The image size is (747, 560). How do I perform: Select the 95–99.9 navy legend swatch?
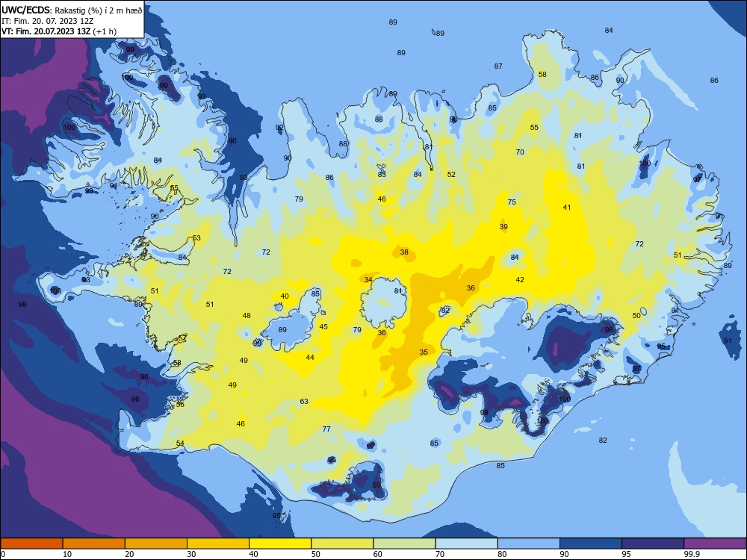[653, 544]
